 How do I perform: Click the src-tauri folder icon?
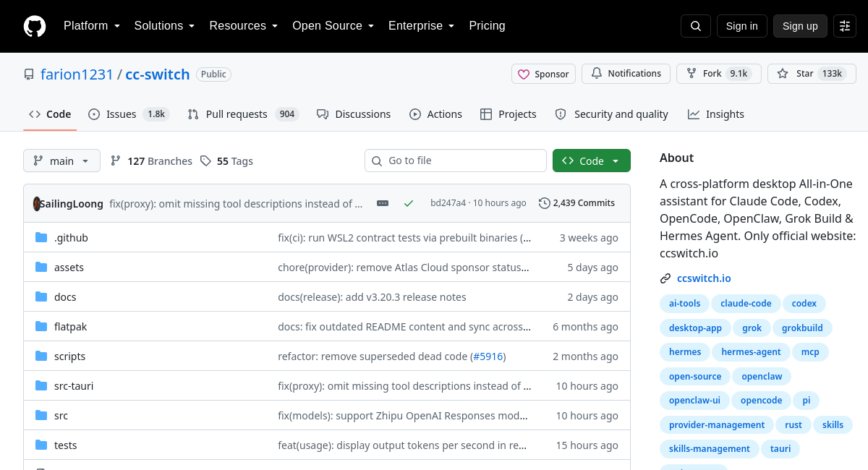click(41, 386)
